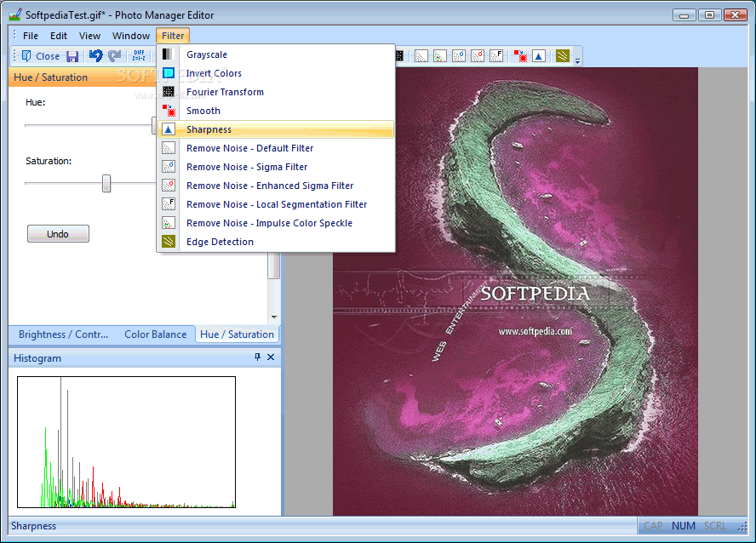Maximize the Photo Manager Editor window
Viewport: 756px width, 543px height.
click(709, 15)
